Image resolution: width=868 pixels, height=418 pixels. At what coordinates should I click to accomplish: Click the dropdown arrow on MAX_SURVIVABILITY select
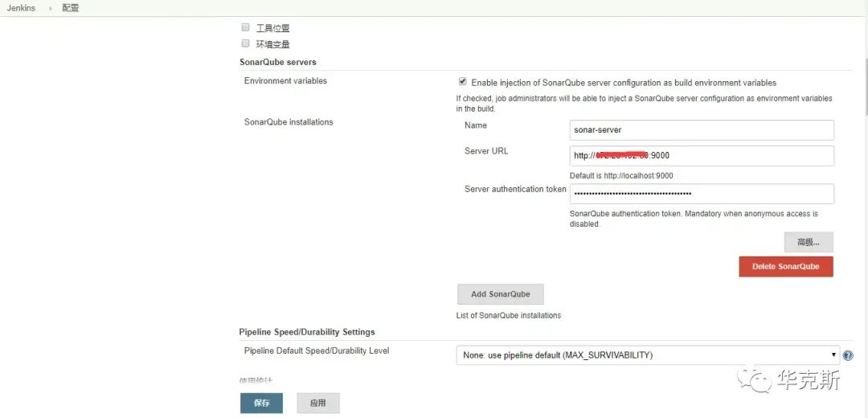pos(833,355)
